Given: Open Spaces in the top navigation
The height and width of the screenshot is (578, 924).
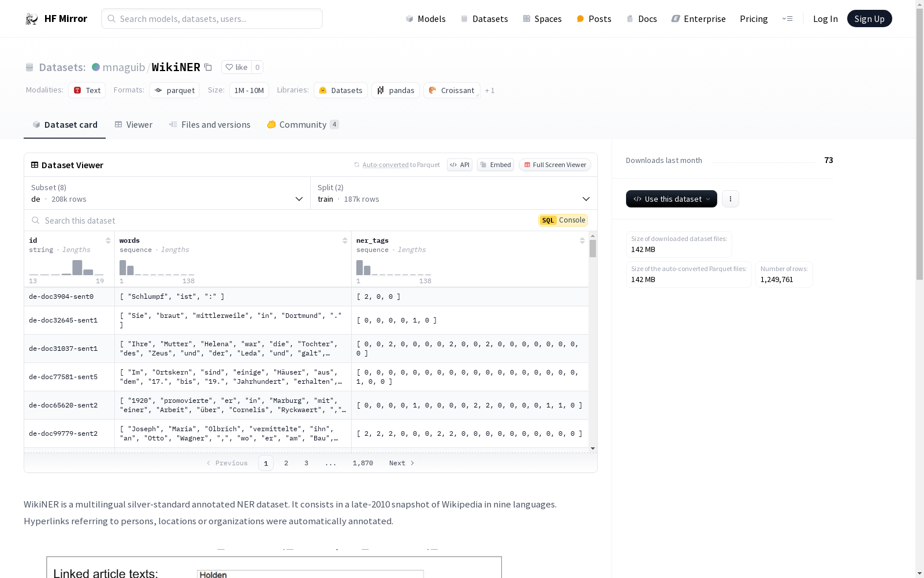Looking at the screenshot, I should coord(542,18).
